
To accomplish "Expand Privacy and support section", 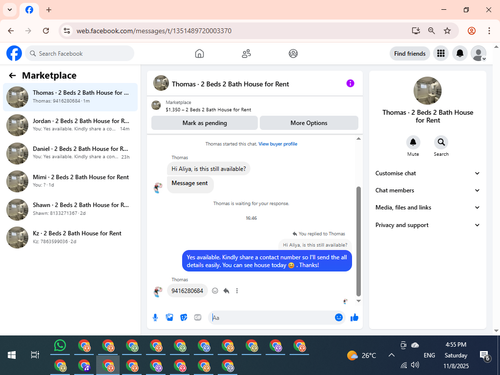I will coord(427,225).
